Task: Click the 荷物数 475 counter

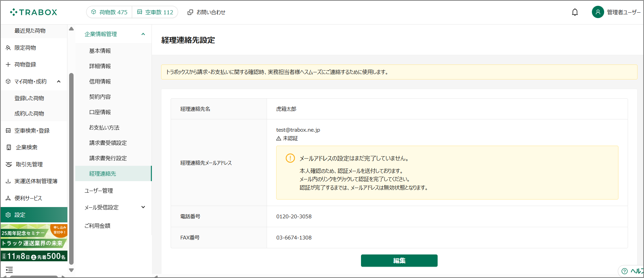Action: [109, 12]
